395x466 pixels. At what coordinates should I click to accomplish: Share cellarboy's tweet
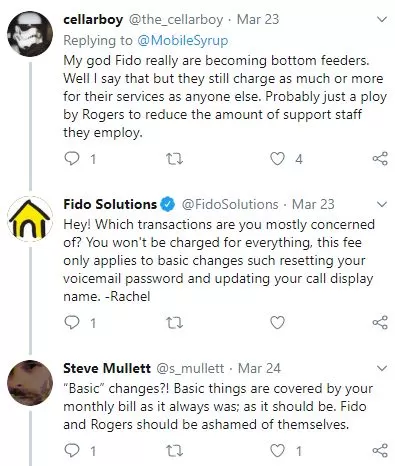(380, 159)
